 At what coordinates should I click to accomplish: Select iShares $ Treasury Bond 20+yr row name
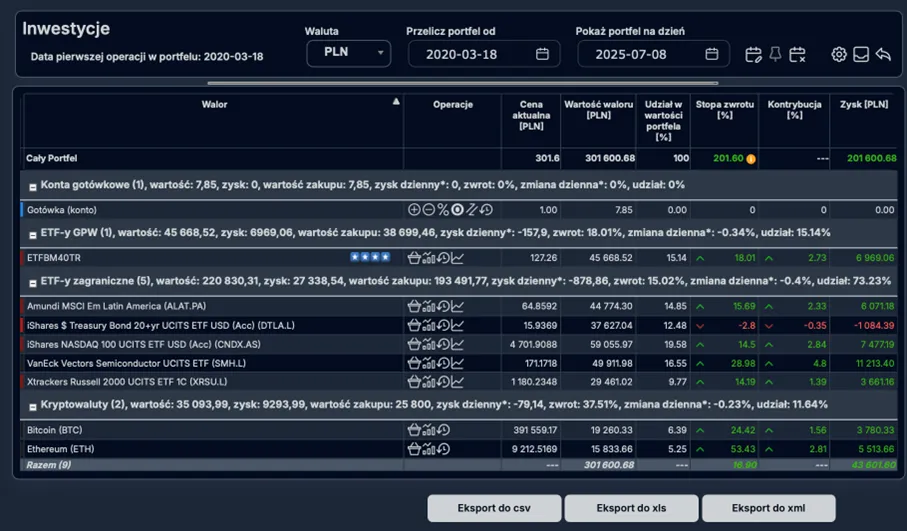point(161,326)
